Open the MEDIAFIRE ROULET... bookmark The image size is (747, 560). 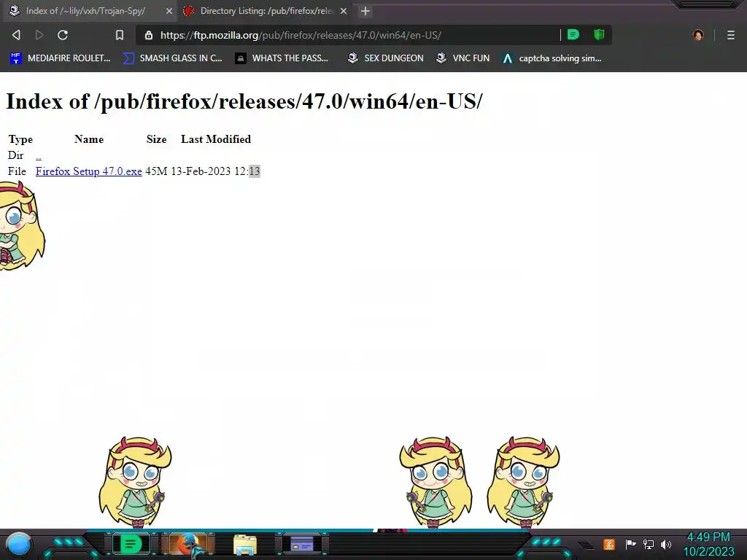pyautogui.click(x=61, y=58)
